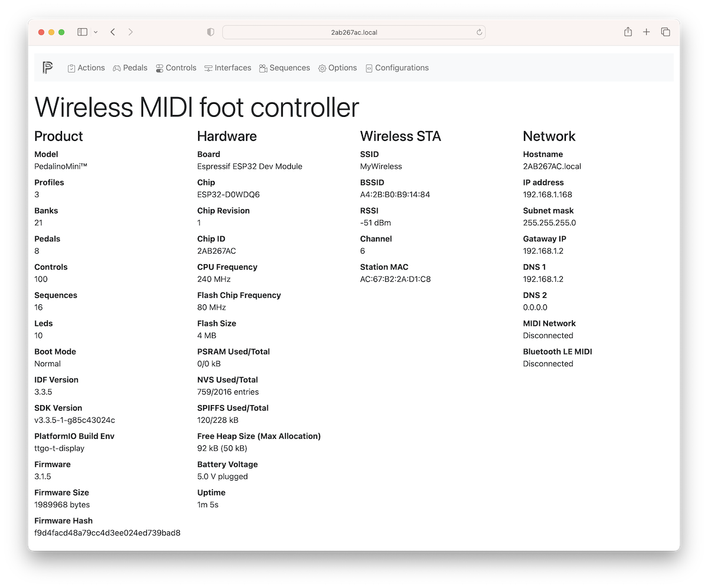Click the SPIFFS value 120/228 kB

[x=218, y=420]
